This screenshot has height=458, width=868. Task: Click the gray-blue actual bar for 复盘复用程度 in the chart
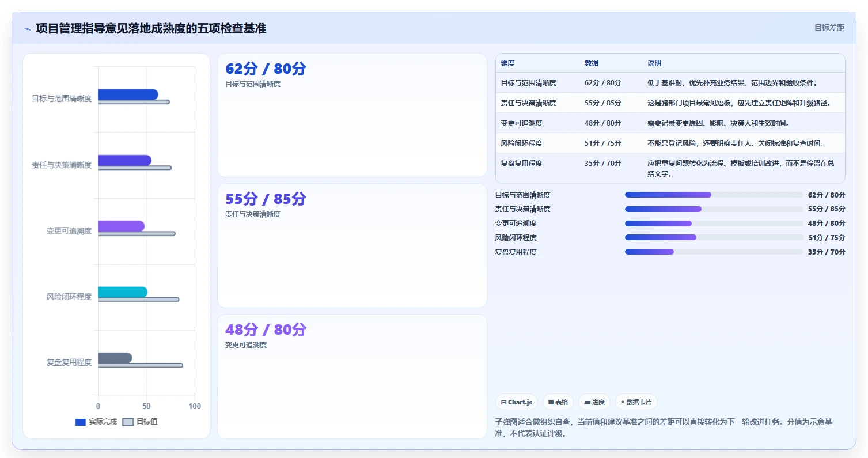[115, 358]
